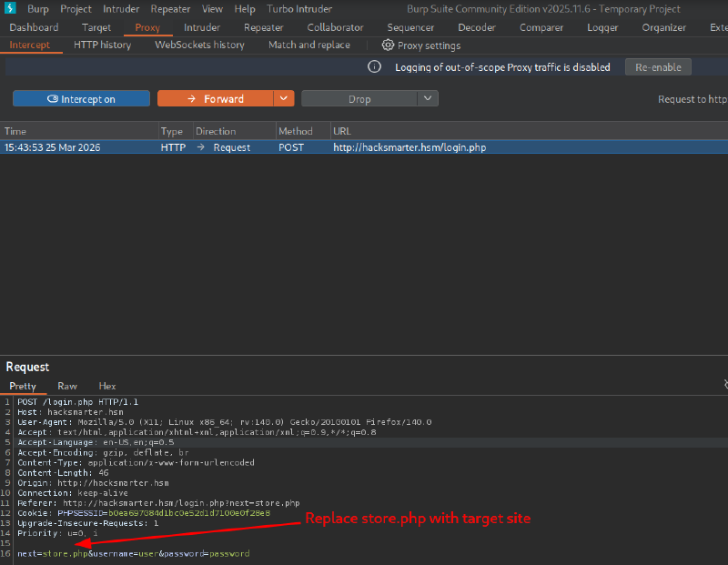728x565 pixels.
Task: Click the info icon beside logging notice
Action: tap(374, 66)
